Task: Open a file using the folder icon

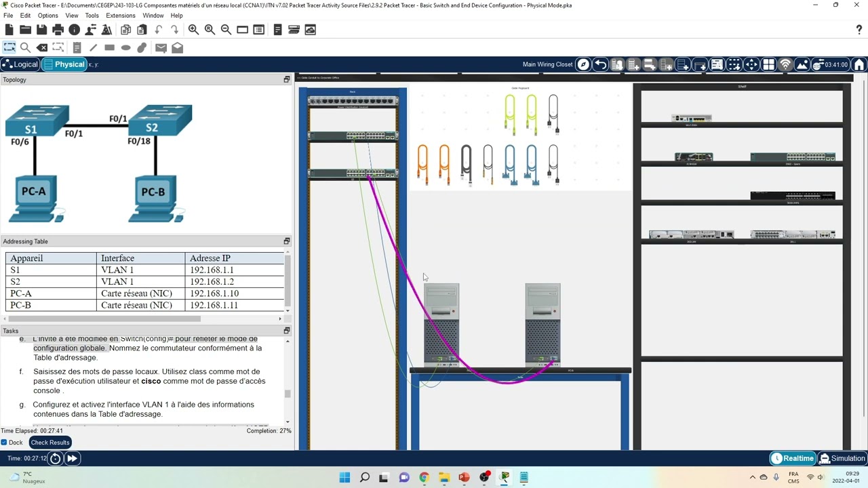Action: click(25, 30)
